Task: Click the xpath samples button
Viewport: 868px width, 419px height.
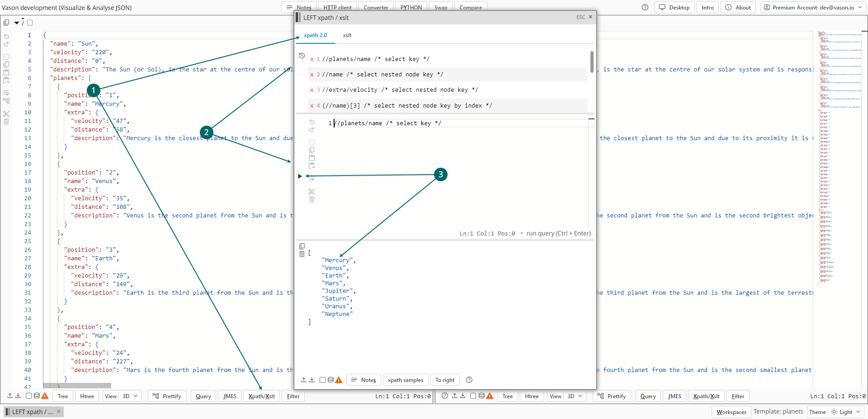Action: 406,380
